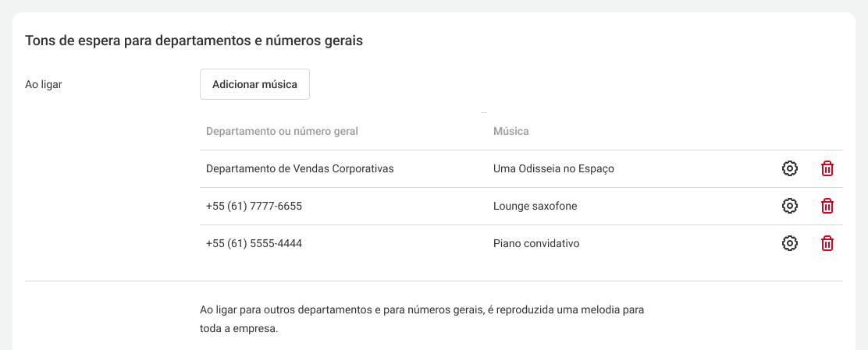The width and height of the screenshot is (868, 350).
Task: Click the +55 (61) 7777-6655 number
Action: tap(254, 206)
